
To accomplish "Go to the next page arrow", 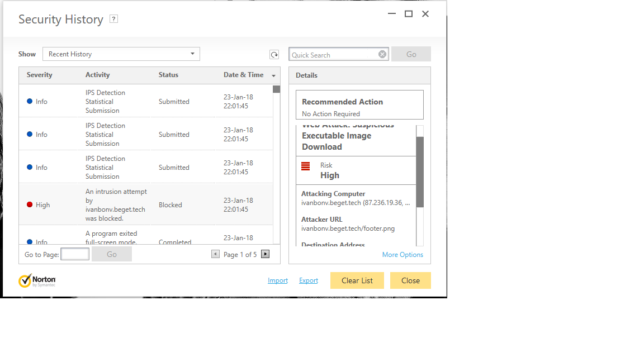I will (x=266, y=254).
